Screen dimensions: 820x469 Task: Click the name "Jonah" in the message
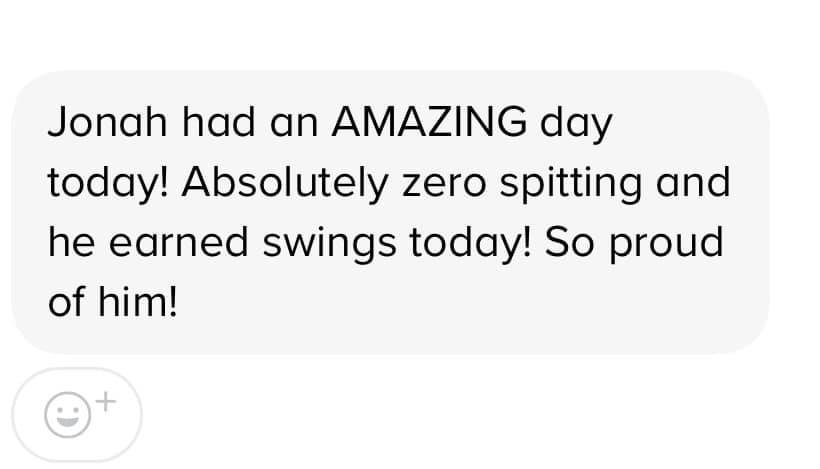(107, 122)
